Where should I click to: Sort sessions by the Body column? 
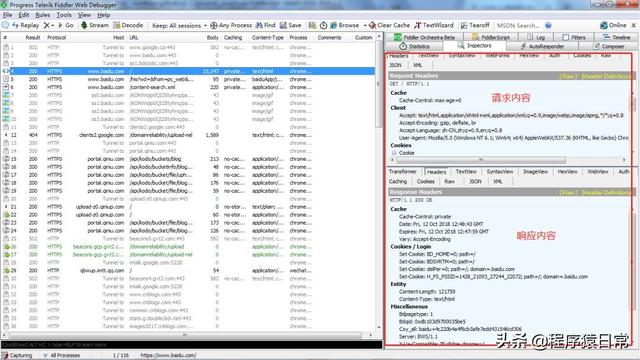coord(213,37)
